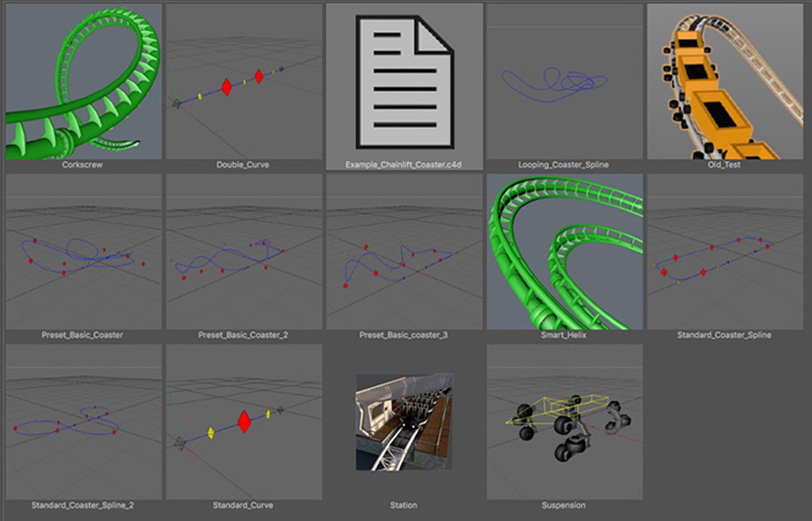Open the Standard_Curve preset thumbnail
This screenshot has width=812, height=521.
tap(244, 421)
